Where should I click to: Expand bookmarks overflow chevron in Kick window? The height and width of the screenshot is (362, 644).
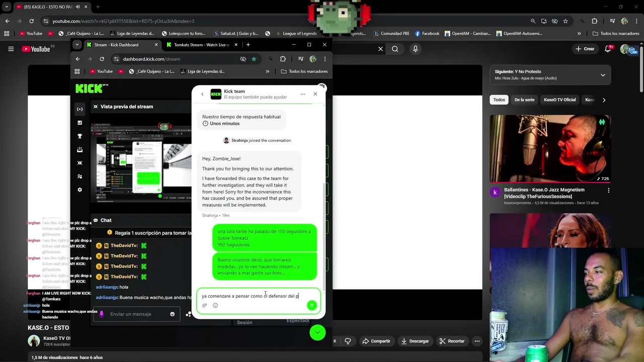click(x=267, y=71)
